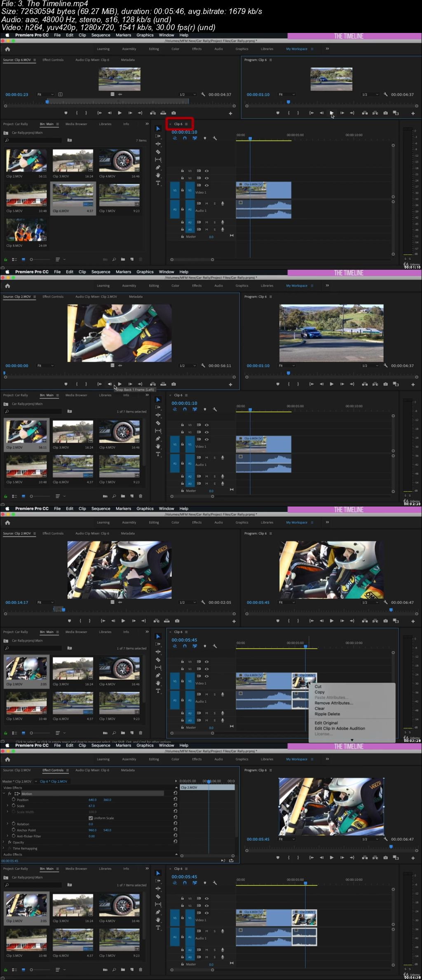Click the Position value 640.0
Image resolution: width=422 pixels, height=980 pixels.
92,800
